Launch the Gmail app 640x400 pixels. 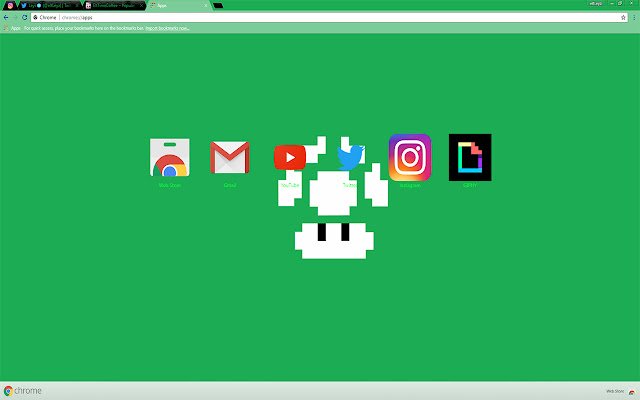pos(230,158)
